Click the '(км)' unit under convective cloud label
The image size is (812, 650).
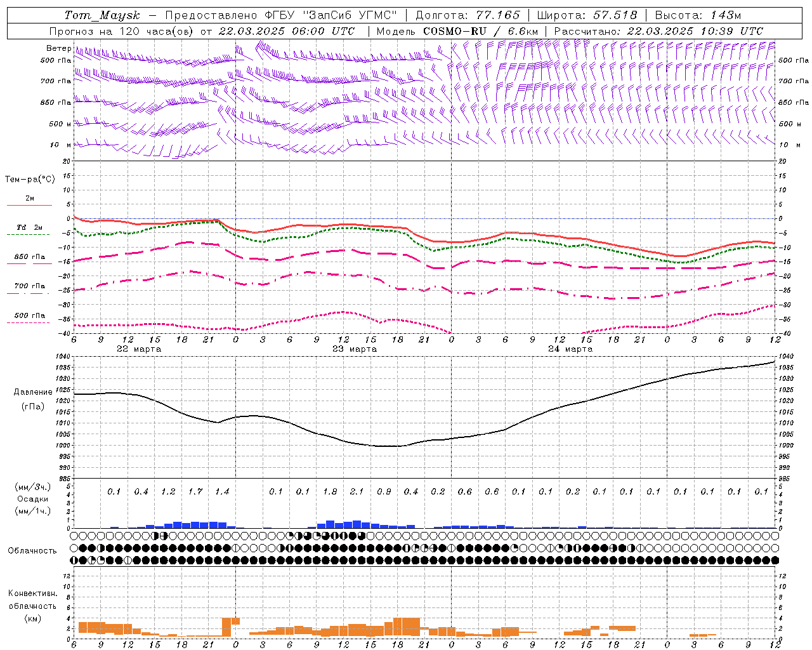point(32,618)
